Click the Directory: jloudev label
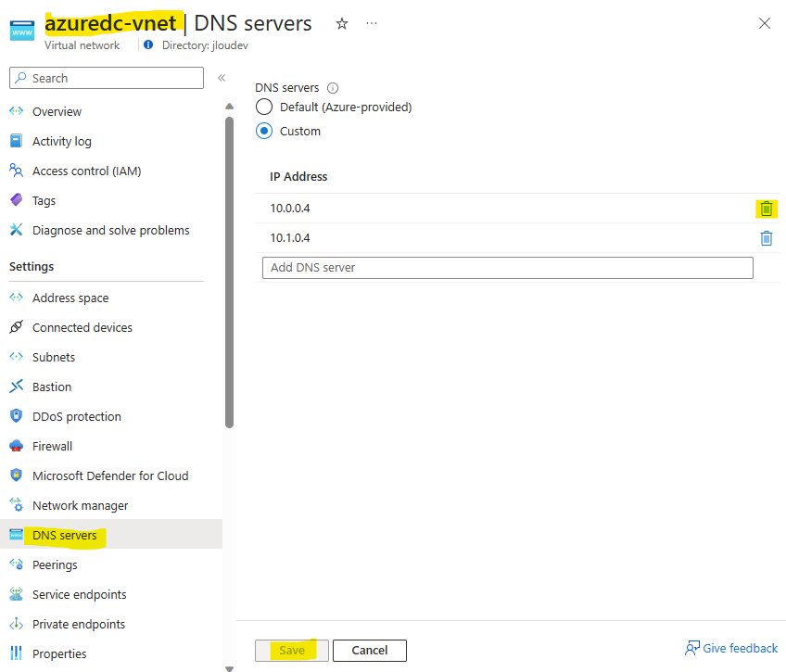Viewport: 786px width, 672px height. coord(205,45)
